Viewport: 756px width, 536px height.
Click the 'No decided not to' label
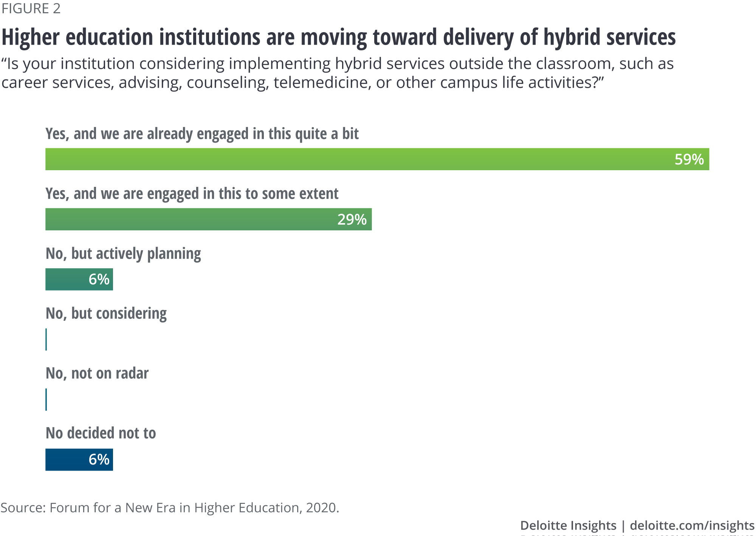coord(101,433)
